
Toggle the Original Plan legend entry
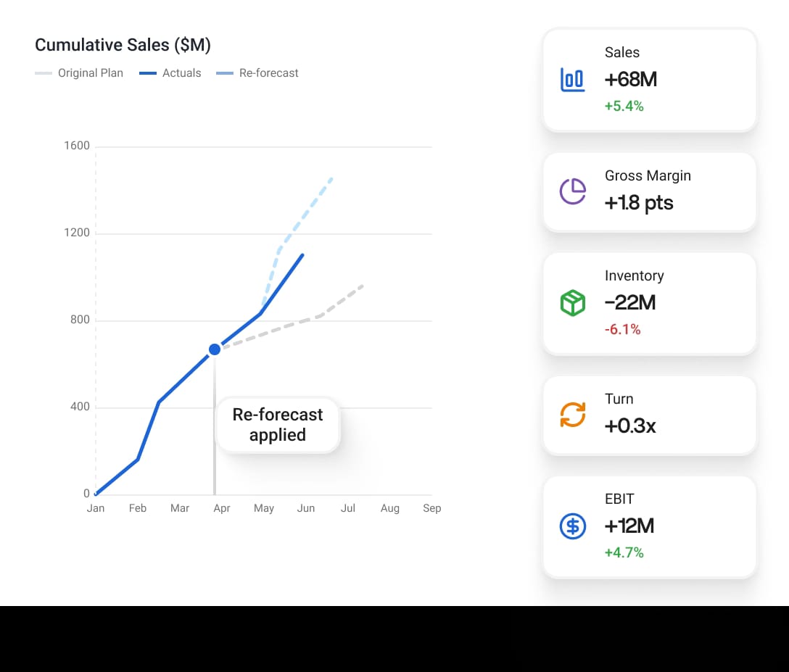[x=79, y=73]
